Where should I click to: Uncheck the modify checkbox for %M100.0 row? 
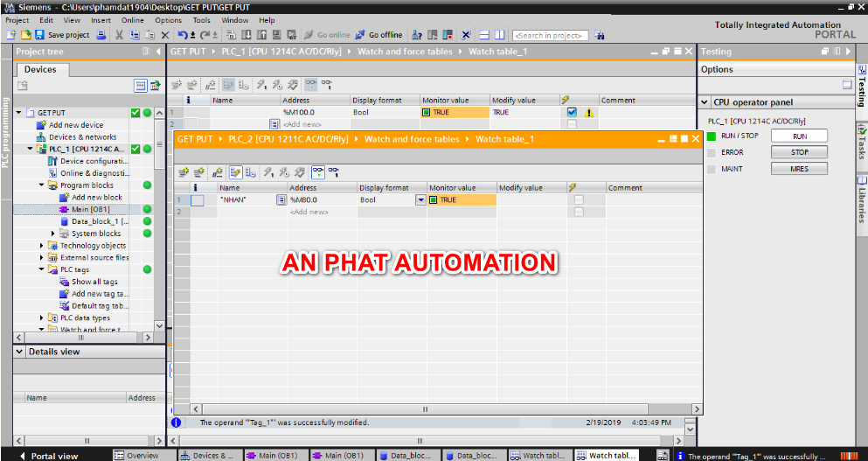click(x=572, y=112)
